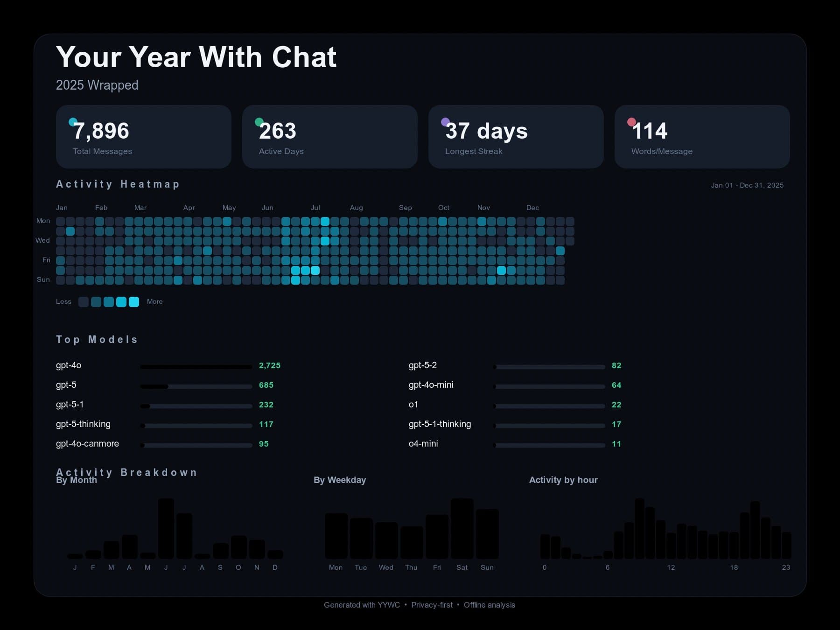Image resolution: width=840 pixels, height=630 pixels.
Task: Click the gpt-5 usage progress bar
Action: click(x=196, y=386)
